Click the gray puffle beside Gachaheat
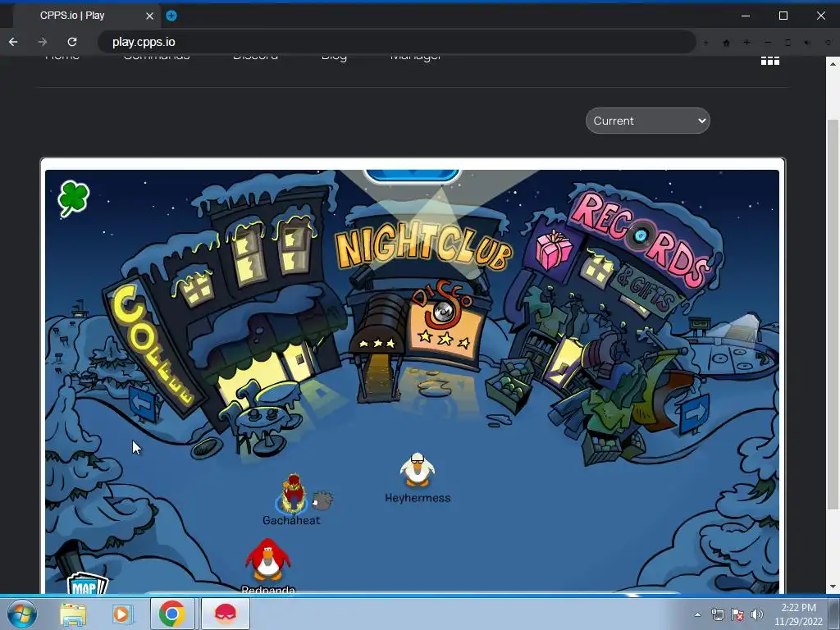 tap(322, 500)
